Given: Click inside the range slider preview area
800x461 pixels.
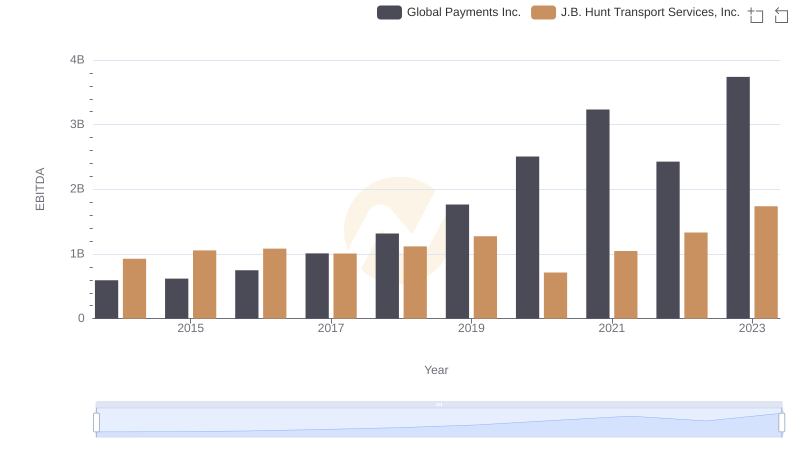Looking at the screenshot, I should (x=439, y=423).
